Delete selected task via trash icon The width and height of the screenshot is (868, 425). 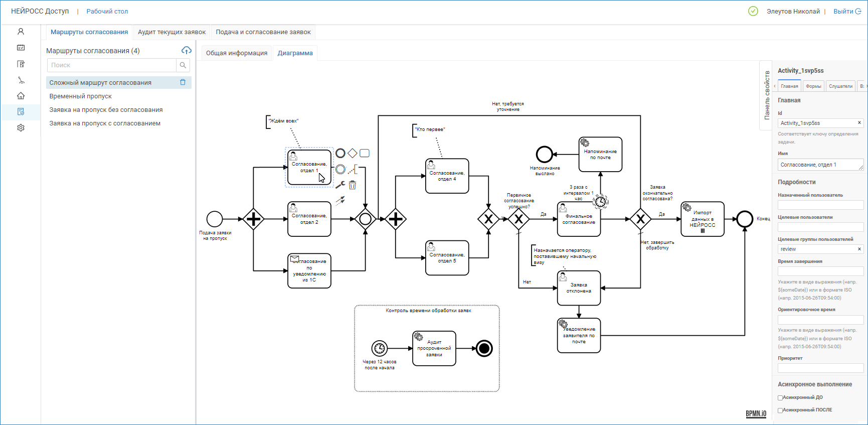(353, 185)
